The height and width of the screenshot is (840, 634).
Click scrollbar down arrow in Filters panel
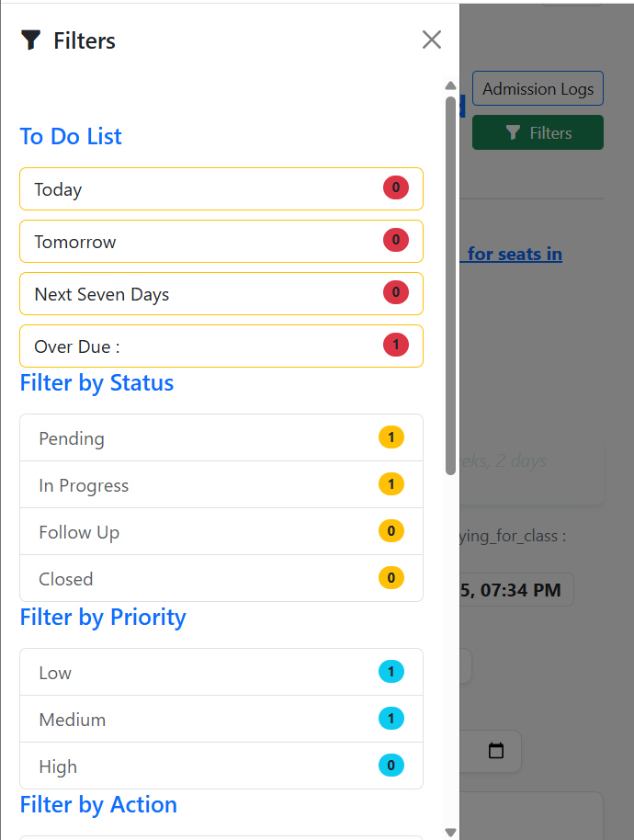[450, 832]
